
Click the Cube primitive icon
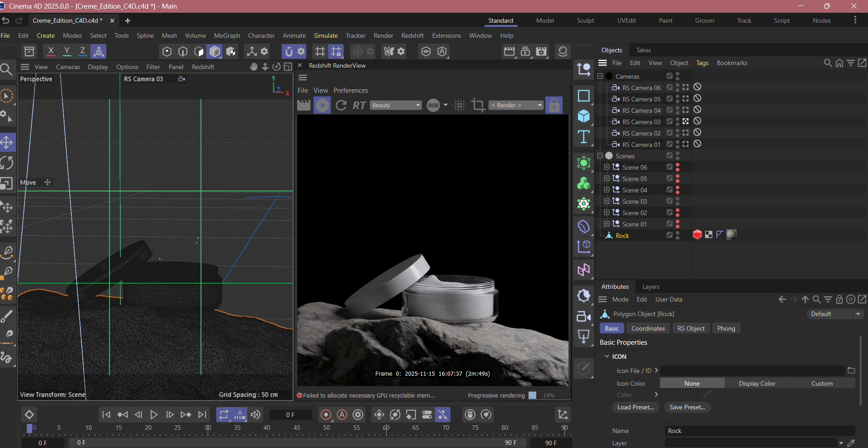tap(584, 116)
